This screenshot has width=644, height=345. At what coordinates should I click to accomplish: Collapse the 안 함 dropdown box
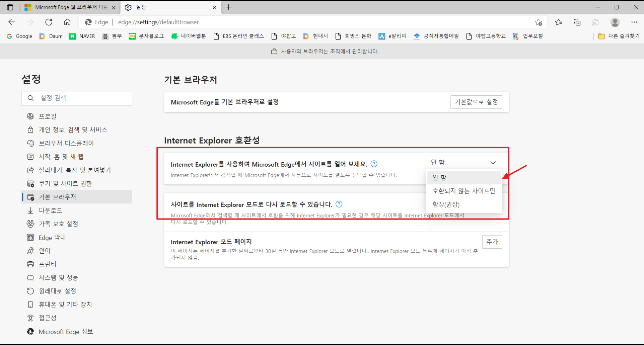(x=464, y=163)
